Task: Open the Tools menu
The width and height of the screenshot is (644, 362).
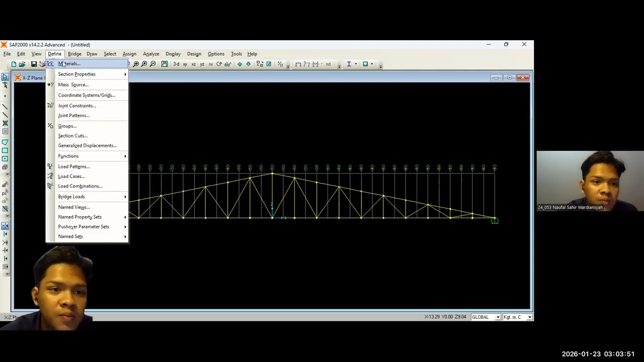Action: tap(236, 54)
